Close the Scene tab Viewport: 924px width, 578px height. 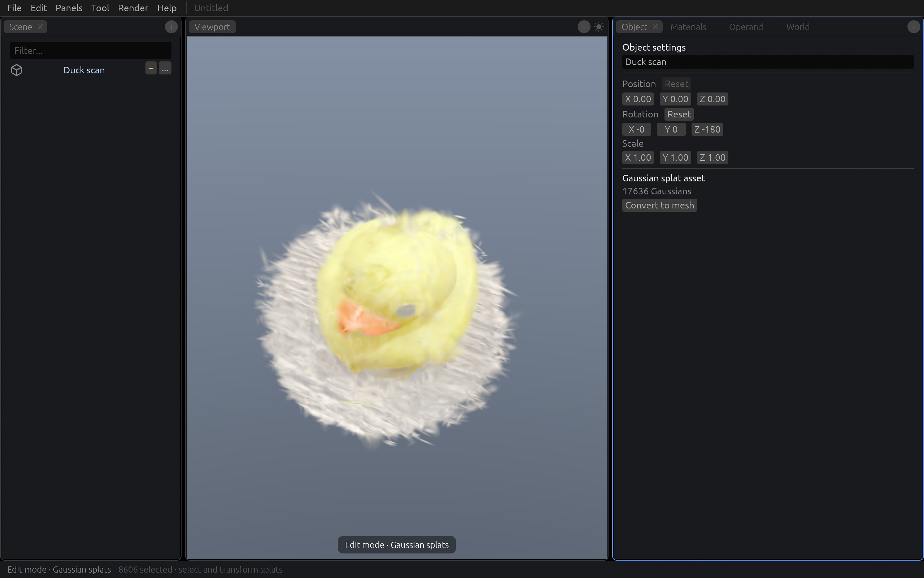click(x=40, y=27)
